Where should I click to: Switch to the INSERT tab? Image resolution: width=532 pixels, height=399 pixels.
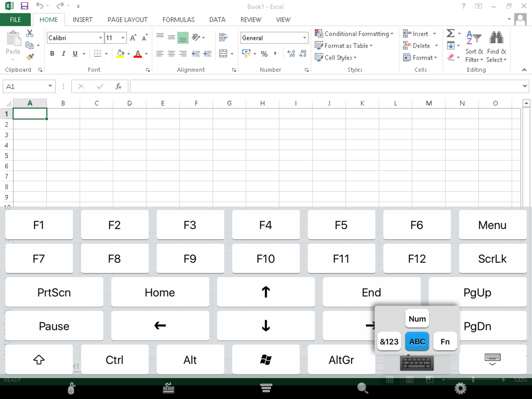click(x=82, y=20)
